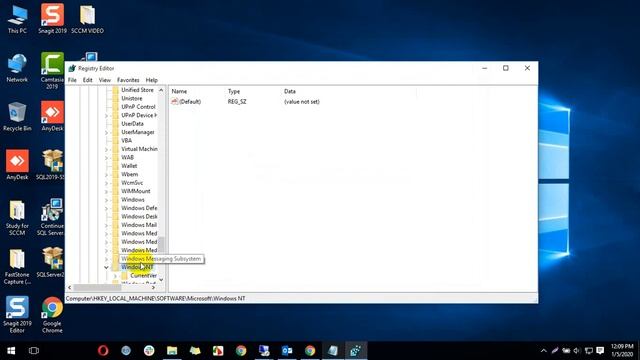The height and width of the screenshot is (360, 640).
Task: Collapse the Windows NT key
Action: (106, 267)
